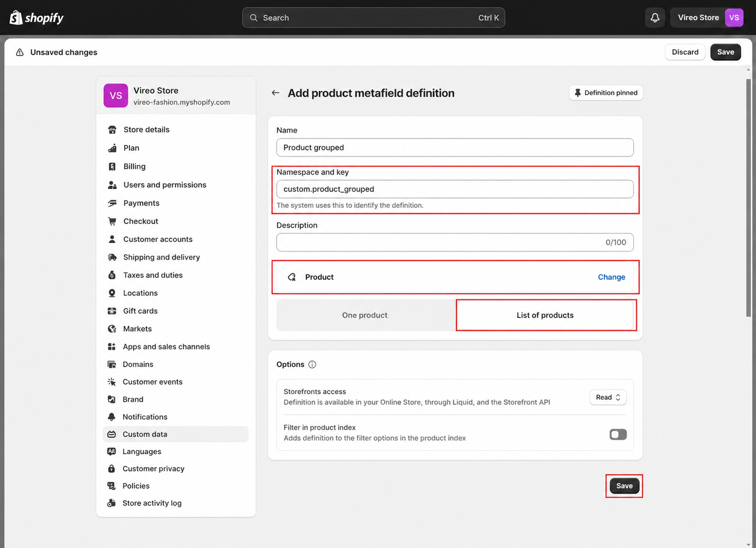
Task: Click the Search bar
Action: (x=374, y=17)
